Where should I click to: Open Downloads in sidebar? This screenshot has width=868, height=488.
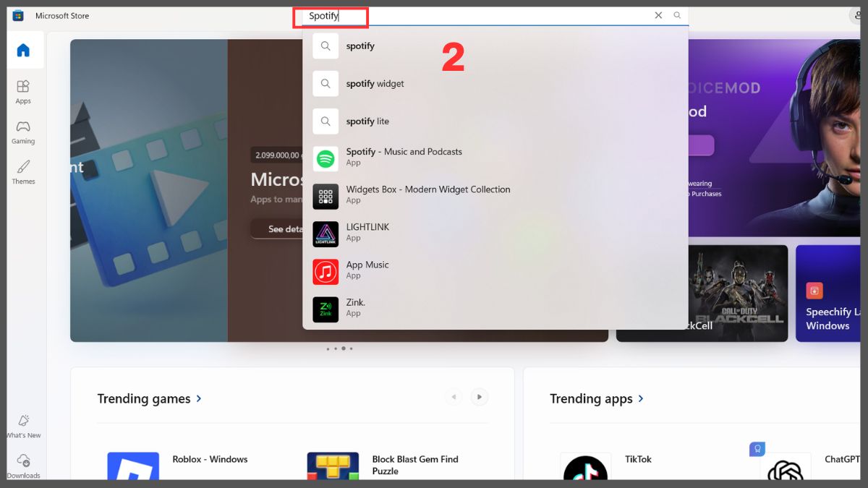coord(23,466)
